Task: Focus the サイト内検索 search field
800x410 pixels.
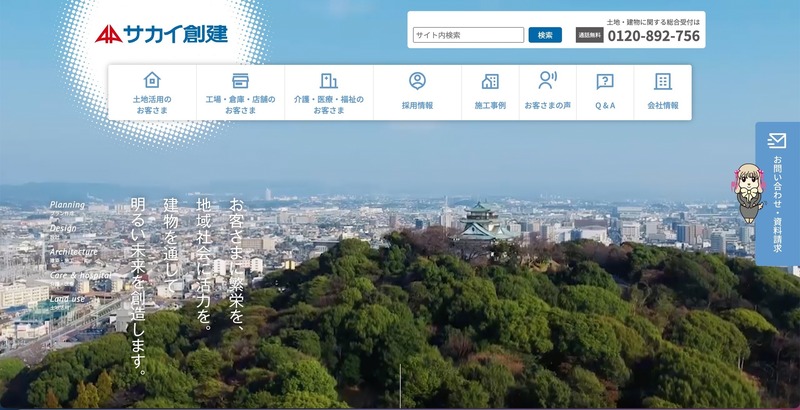Action: 468,35
